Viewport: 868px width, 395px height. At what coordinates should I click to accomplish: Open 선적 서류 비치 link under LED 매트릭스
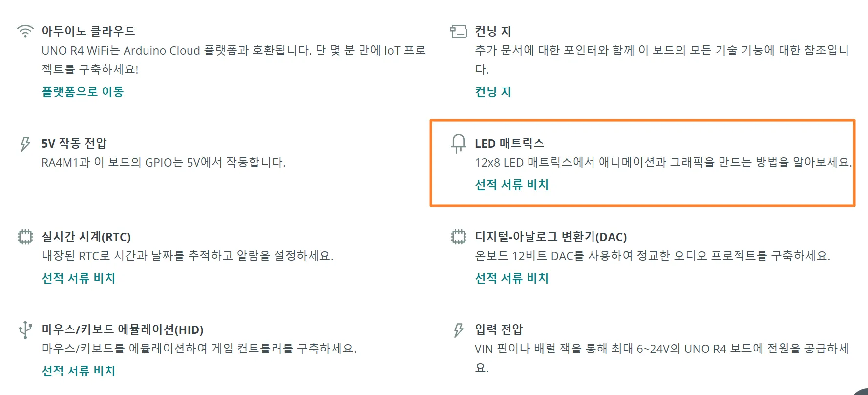[511, 185]
